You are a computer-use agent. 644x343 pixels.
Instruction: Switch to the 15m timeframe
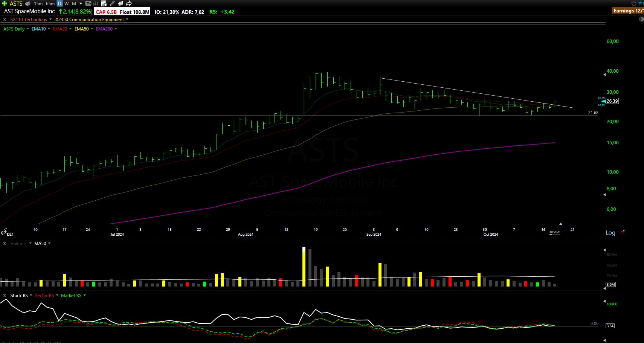(38, 3)
